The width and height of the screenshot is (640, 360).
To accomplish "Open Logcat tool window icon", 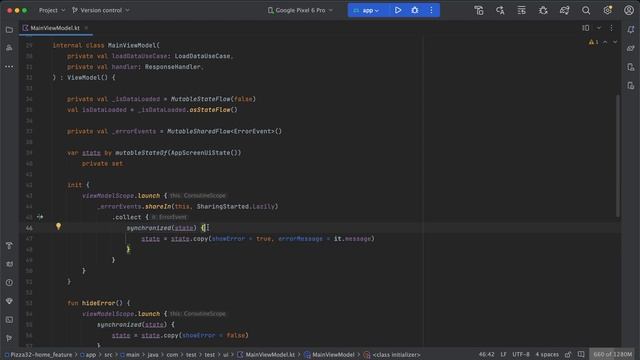I will pyautogui.click(x=9, y=264).
